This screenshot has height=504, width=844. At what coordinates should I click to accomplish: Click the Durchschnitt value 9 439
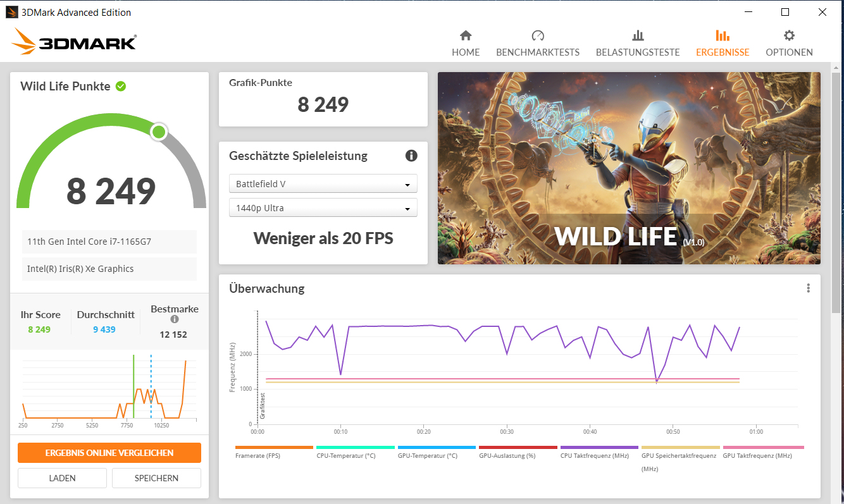pyautogui.click(x=104, y=329)
